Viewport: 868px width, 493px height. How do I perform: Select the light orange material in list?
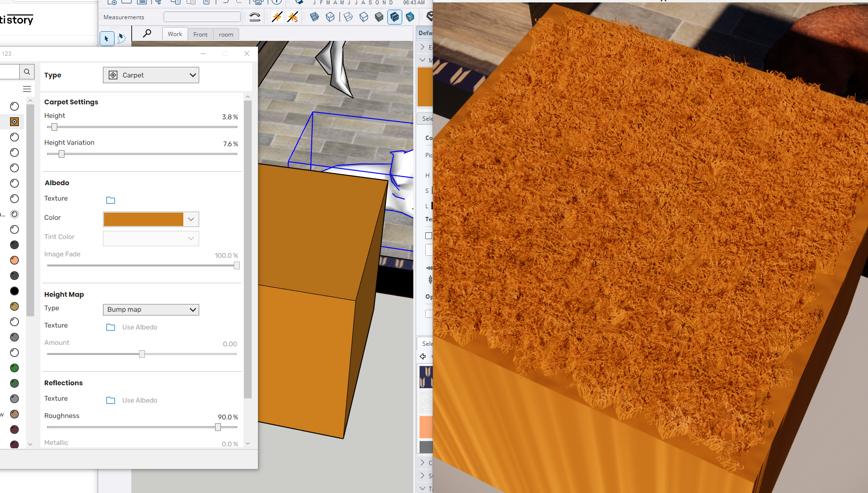(14, 260)
